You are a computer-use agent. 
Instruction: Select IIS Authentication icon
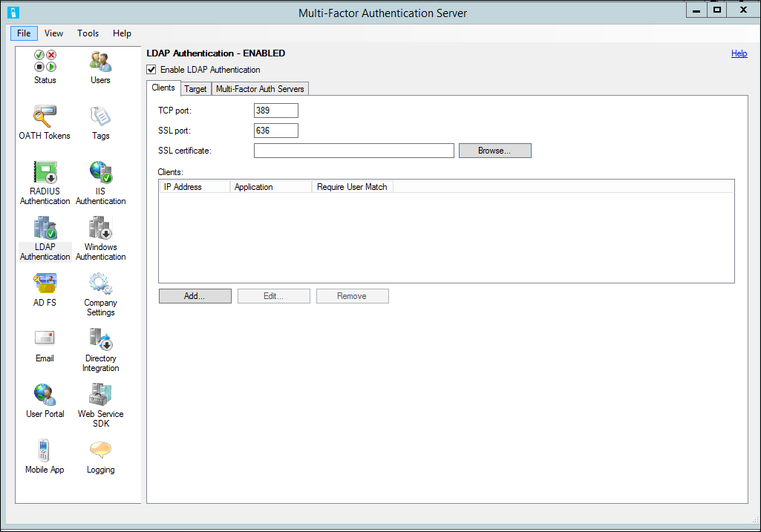tap(100, 177)
